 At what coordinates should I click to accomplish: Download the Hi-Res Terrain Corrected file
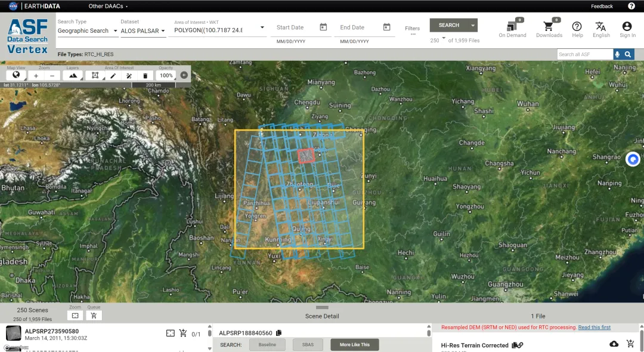point(614,344)
